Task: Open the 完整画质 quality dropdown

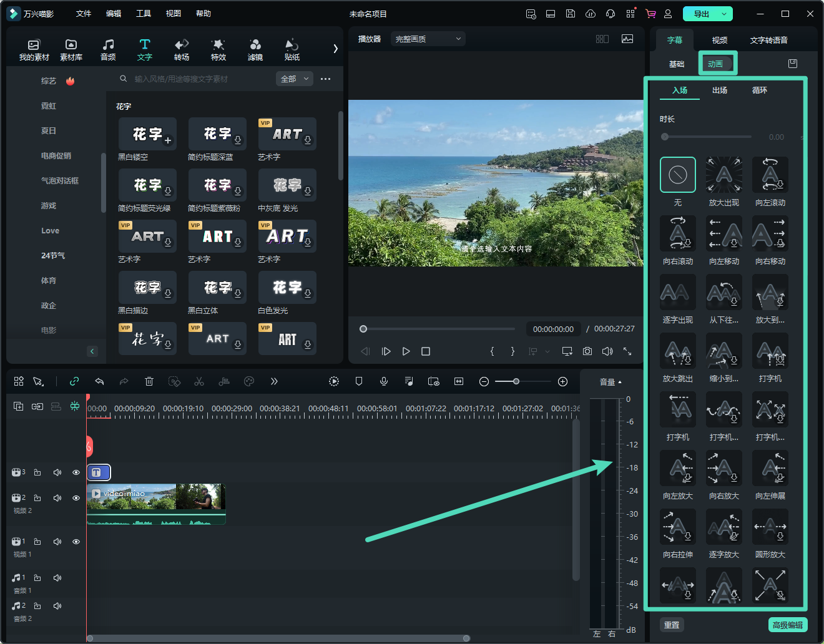Action: [428, 39]
